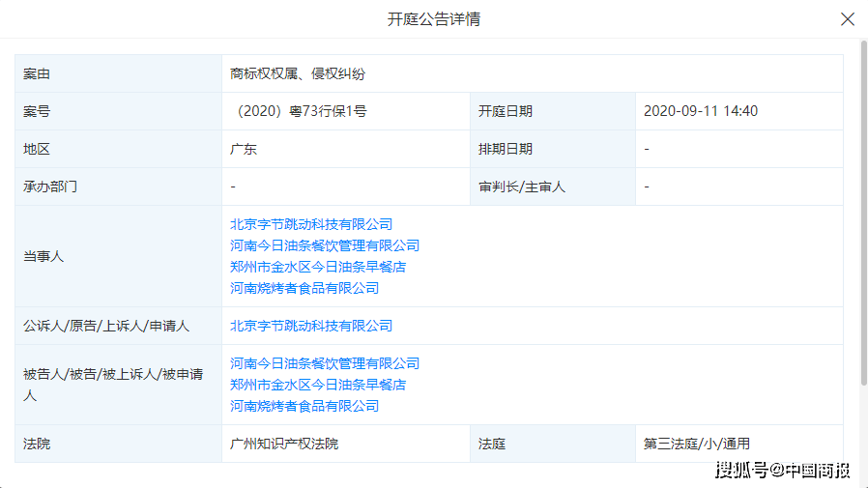Screen dimensions: 868x488
Task: Select the case reason text 商标权权属、侵权纠纷
Action: (x=298, y=73)
